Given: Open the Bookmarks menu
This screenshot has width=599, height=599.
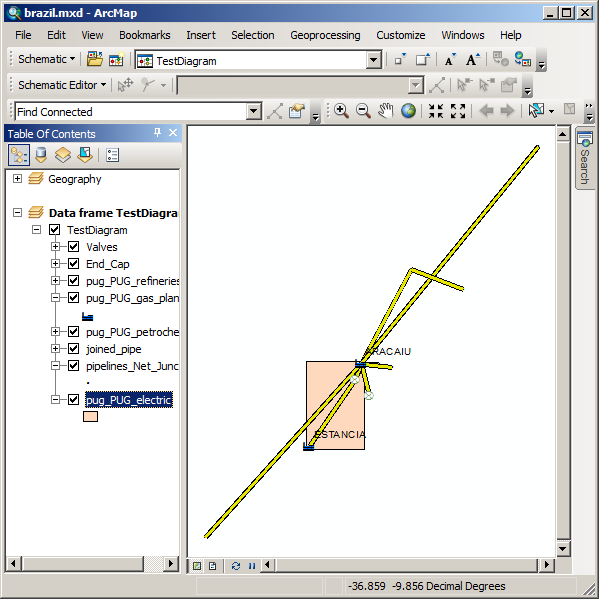Looking at the screenshot, I should 145,35.
